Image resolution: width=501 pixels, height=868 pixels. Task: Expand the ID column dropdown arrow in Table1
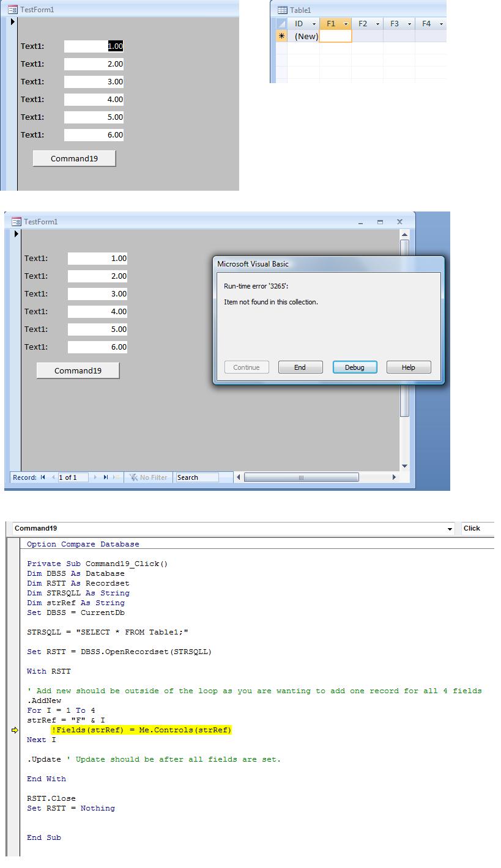pos(314,24)
